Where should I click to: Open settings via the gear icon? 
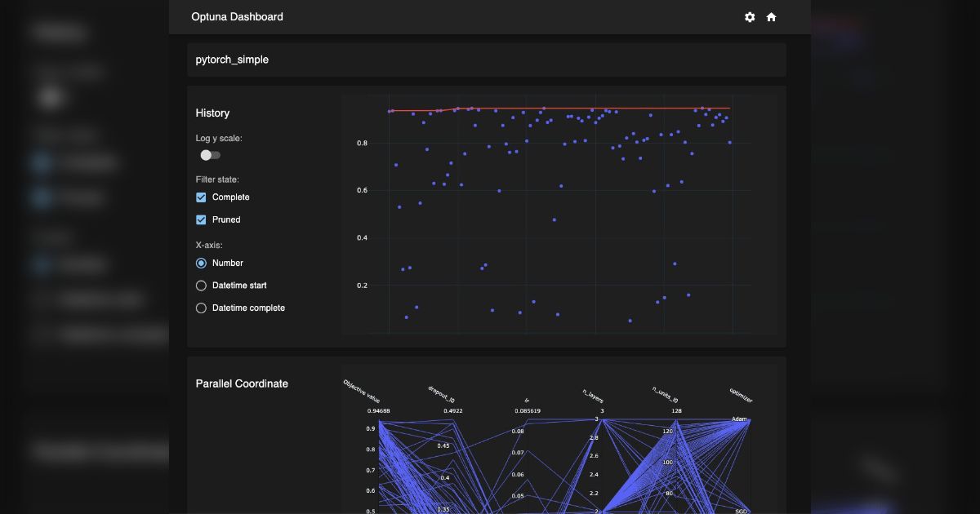coord(750,17)
